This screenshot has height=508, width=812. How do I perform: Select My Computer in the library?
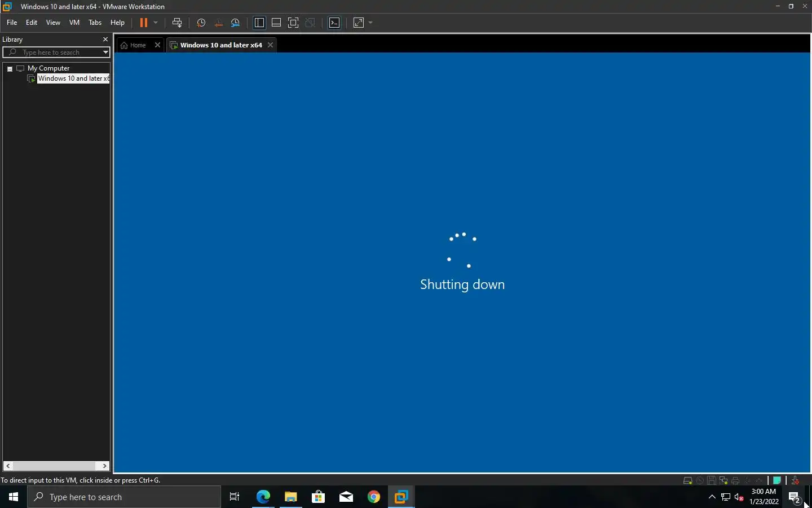click(x=48, y=68)
